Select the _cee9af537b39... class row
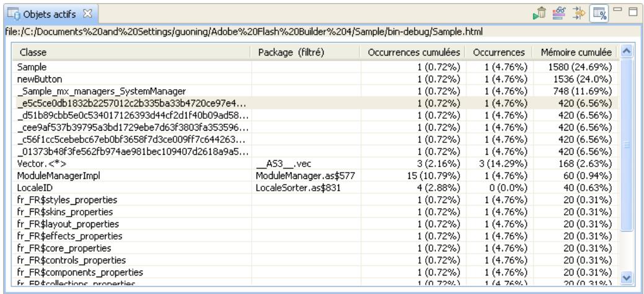 [x=317, y=128]
